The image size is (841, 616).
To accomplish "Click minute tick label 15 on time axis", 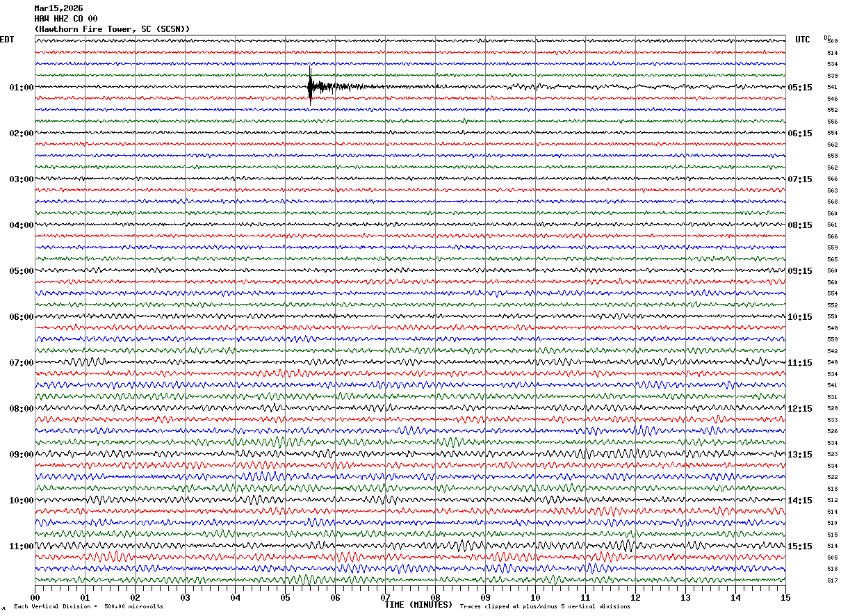I will click(x=785, y=597).
